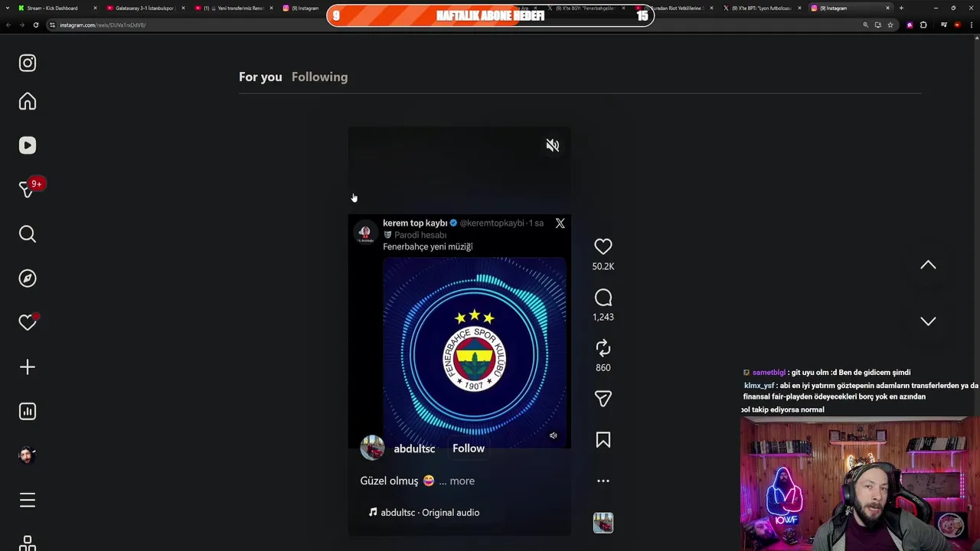Switch to the Following tab
980x551 pixels.
coord(319,77)
